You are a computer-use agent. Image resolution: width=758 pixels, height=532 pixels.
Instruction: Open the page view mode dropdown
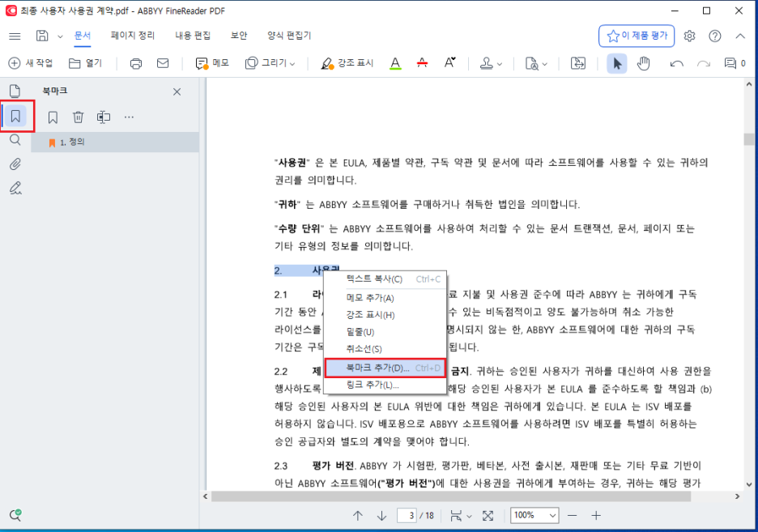461,516
